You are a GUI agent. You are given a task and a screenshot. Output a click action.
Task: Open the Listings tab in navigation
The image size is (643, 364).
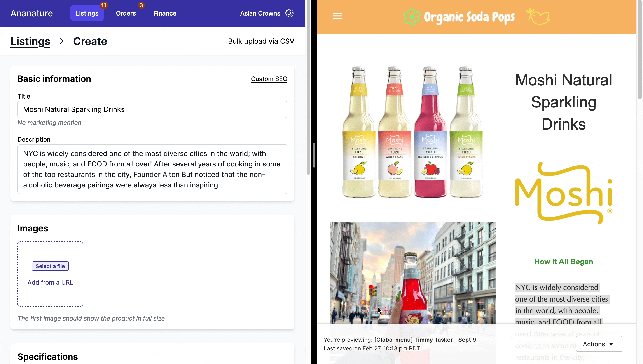[87, 13]
